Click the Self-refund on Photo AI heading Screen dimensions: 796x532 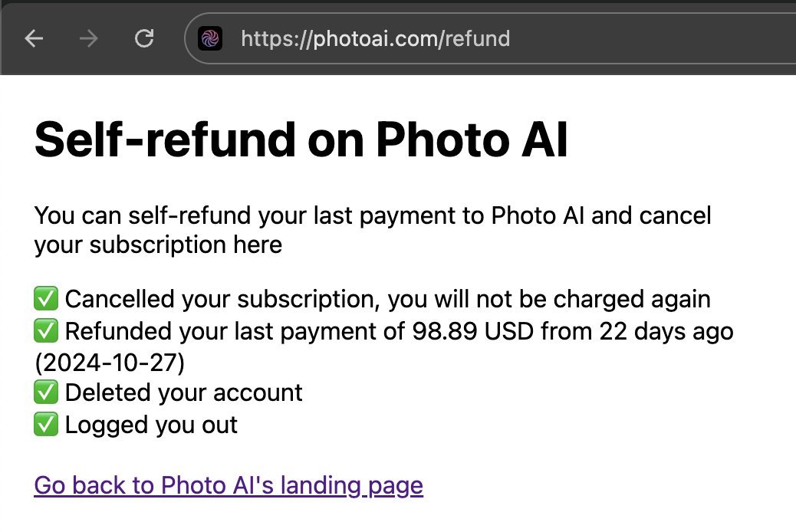(301, 140)
